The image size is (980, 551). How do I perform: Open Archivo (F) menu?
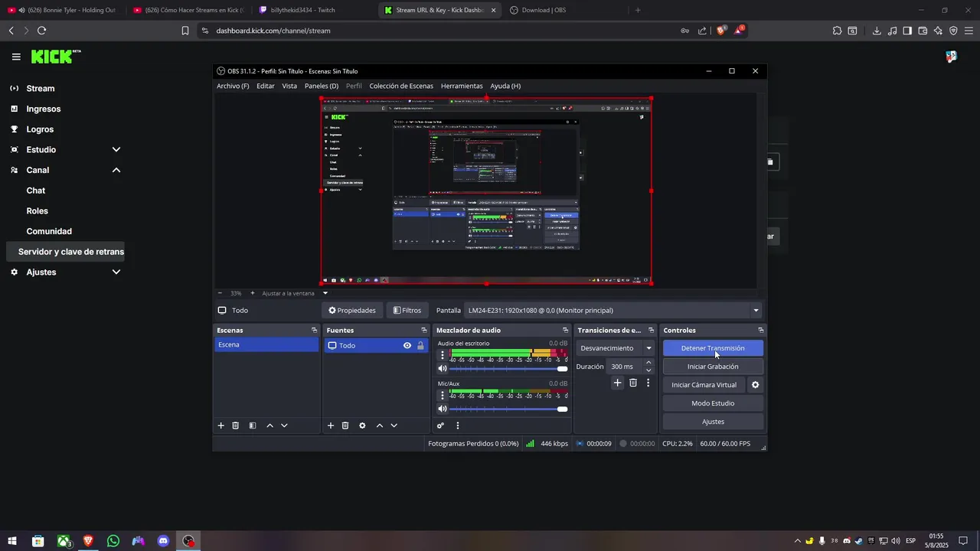(x=233, y=86)
